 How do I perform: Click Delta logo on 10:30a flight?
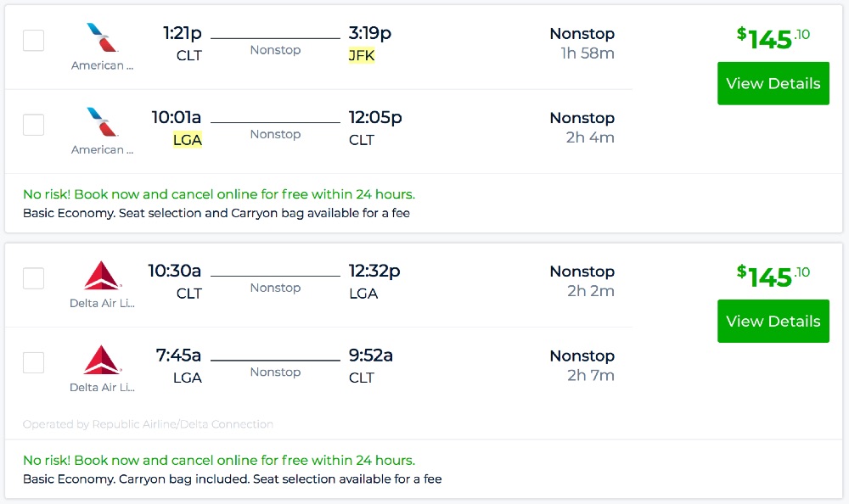coord(102,276)
